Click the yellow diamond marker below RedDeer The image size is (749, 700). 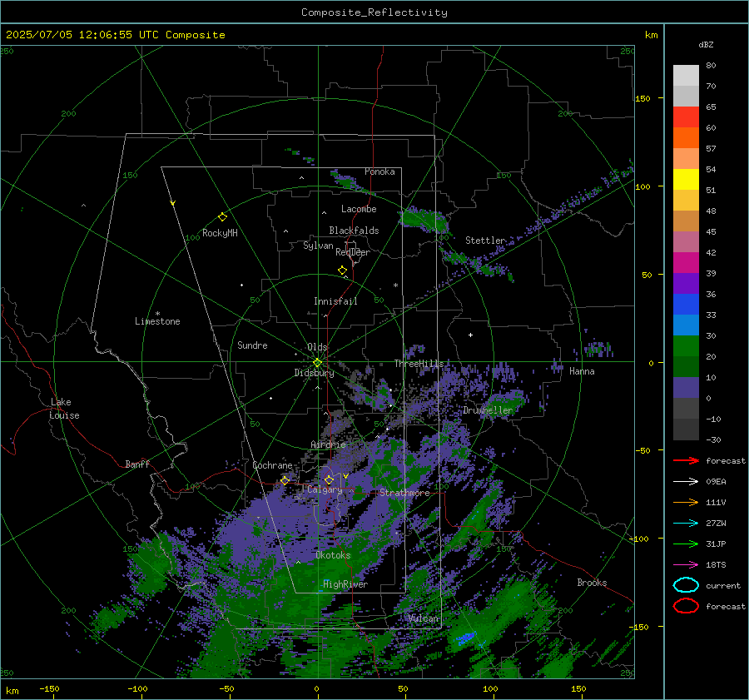point(342,271)
